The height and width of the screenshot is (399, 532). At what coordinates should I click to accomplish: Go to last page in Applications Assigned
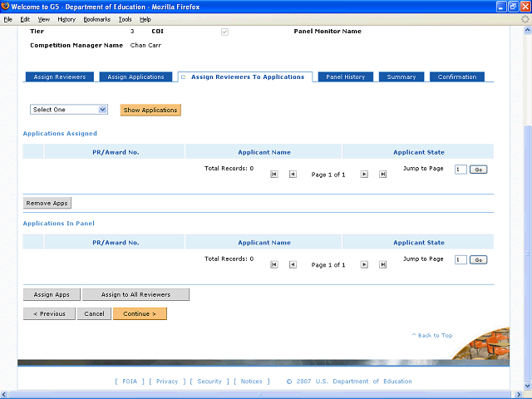click(382, 174)
